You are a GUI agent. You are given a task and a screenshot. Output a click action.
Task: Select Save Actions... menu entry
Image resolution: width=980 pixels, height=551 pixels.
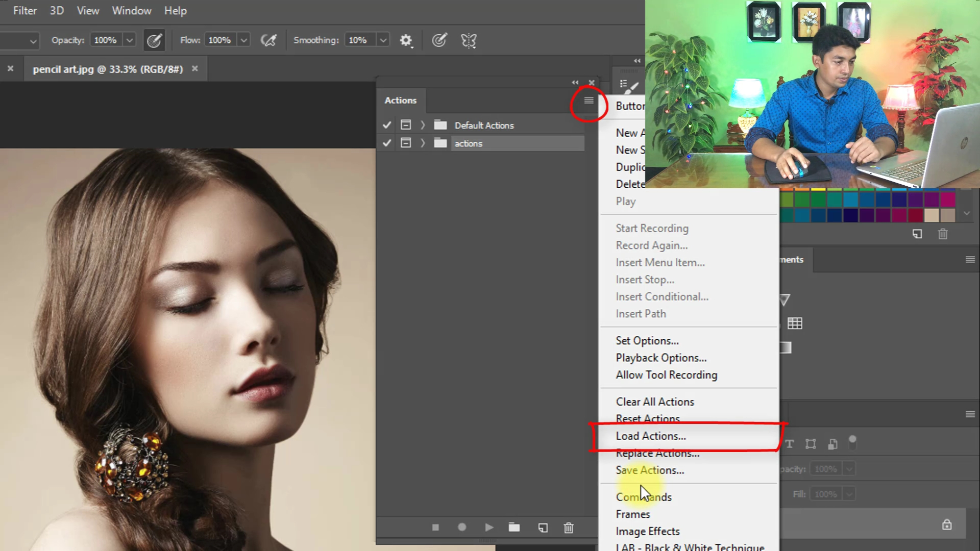tap(650, 470)
